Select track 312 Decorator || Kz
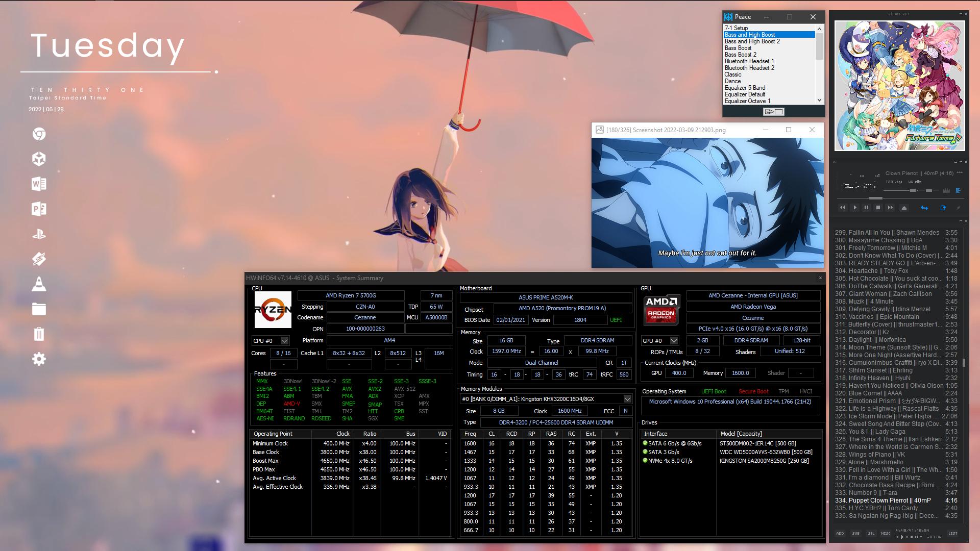This screenshot has height=551, width=980. coord(896,332)
